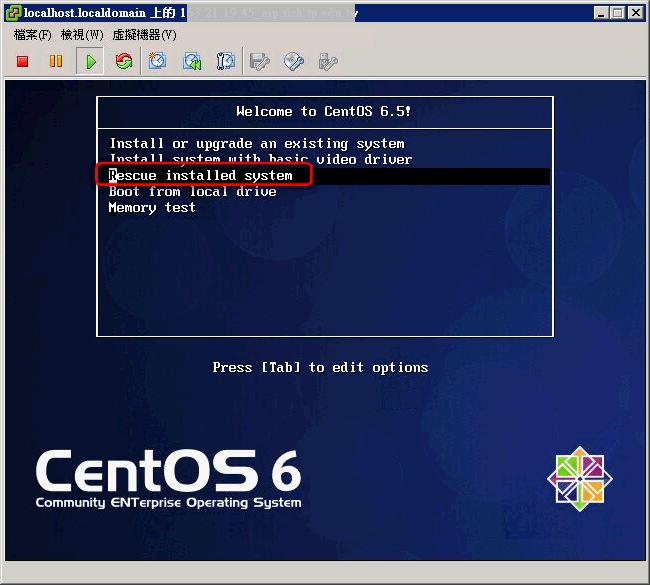
Task: Pause the virtual machine with suspend icon
Action: click(56, 61)
